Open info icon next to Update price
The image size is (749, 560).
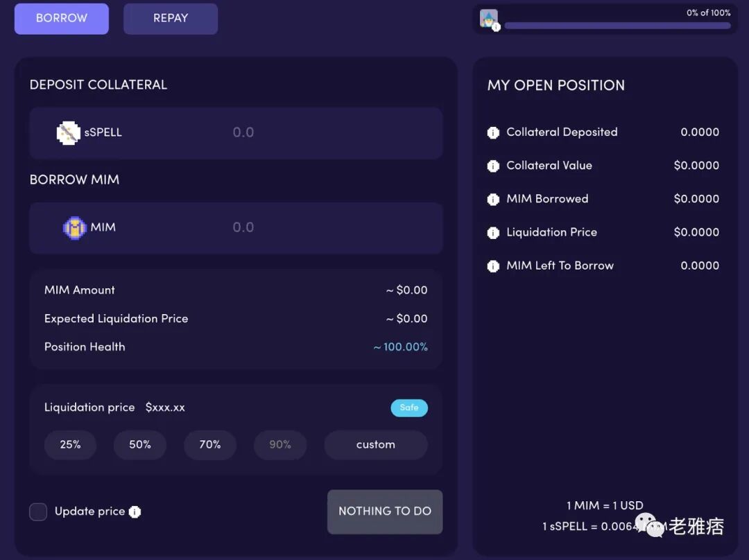135,511
